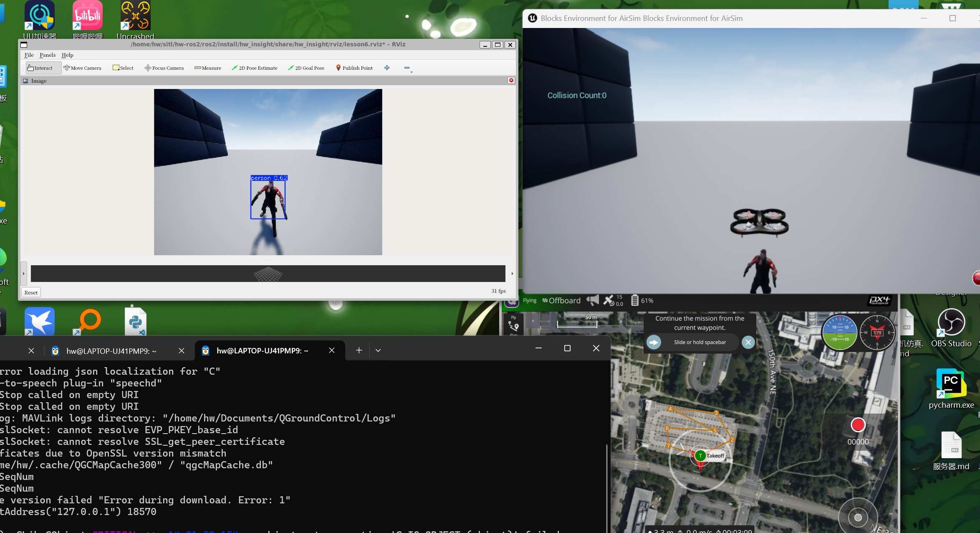Close the active terminal tab
Image resolution: width=980 pixels, height=533 pixels.
(332, 350)
